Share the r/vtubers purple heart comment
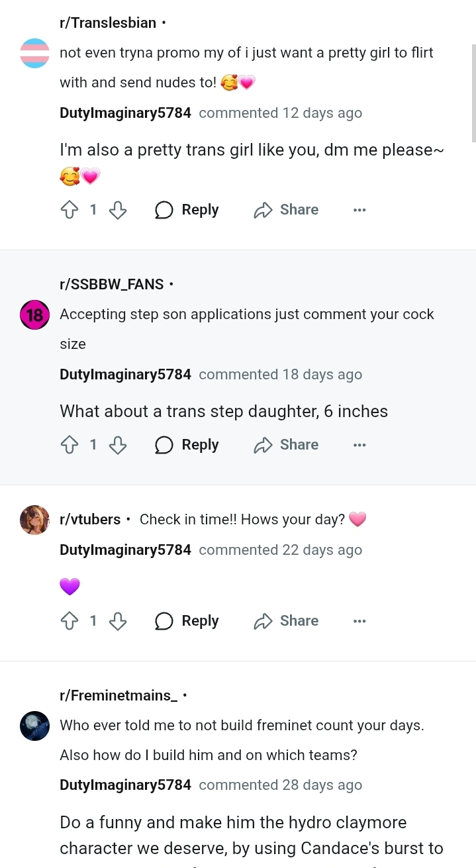The height and width of the screenshot is (868, 476). point(286,621)
